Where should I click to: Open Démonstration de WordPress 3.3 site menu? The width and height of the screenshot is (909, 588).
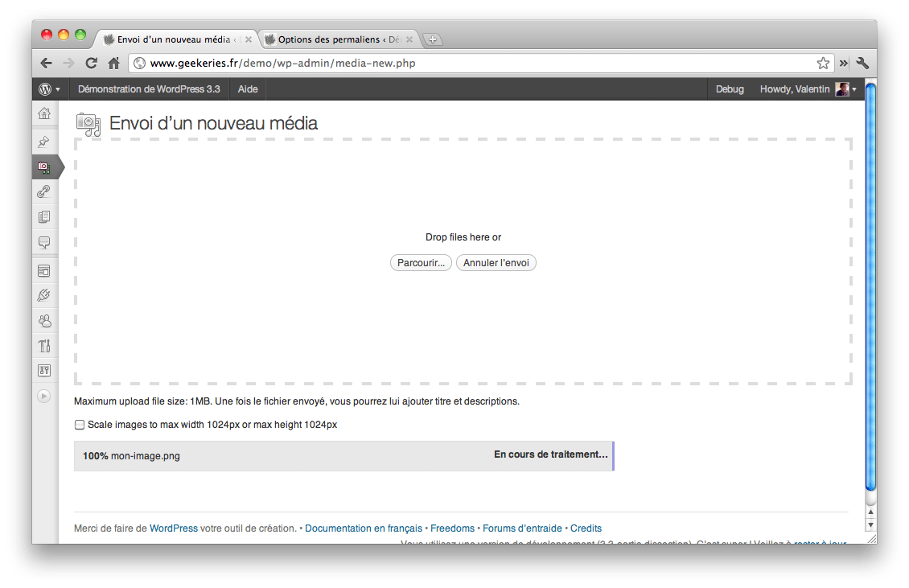(x=149, y=89)
